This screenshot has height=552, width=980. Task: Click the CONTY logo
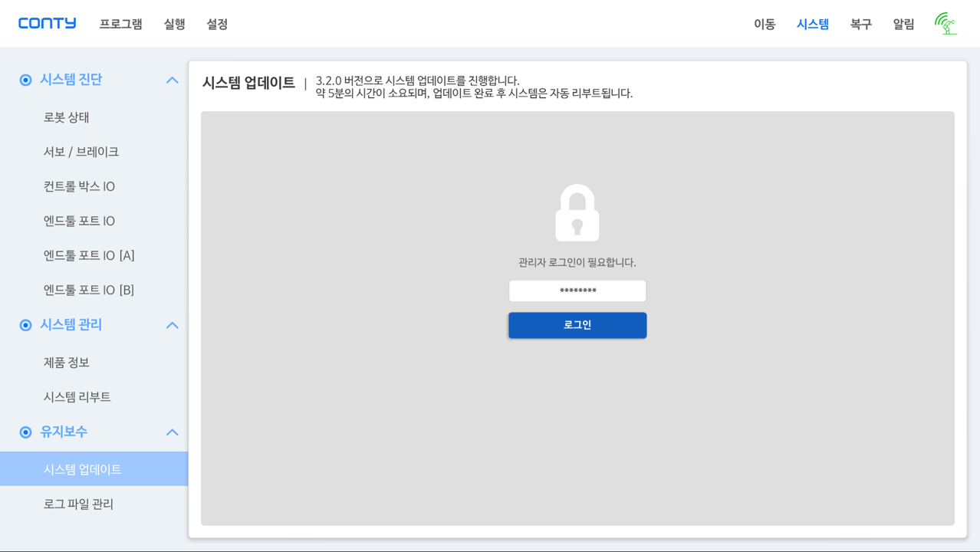pyautogui.click(x=48, y=23)
